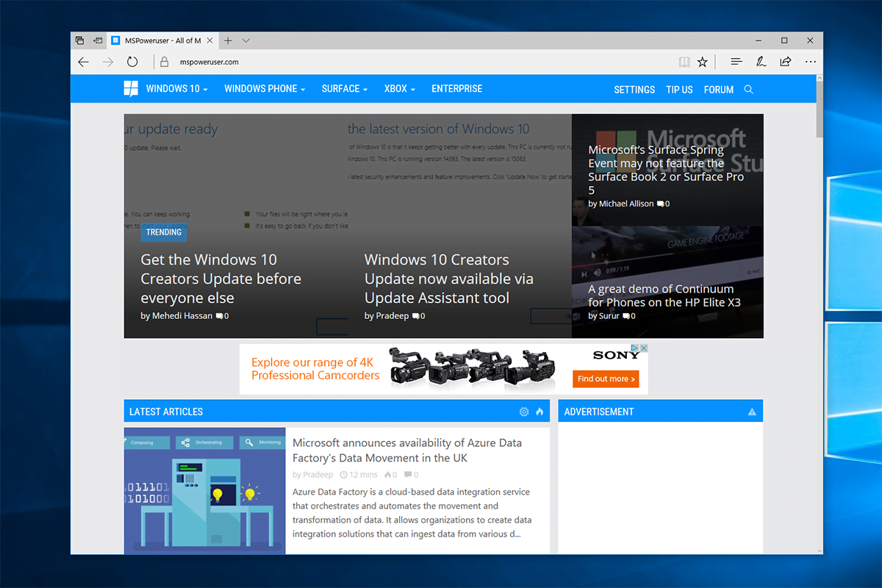The width and height of the screenshot is (882, 588).
Task: Click the Share icon in toolbar
Action: [x=786, y=62]
